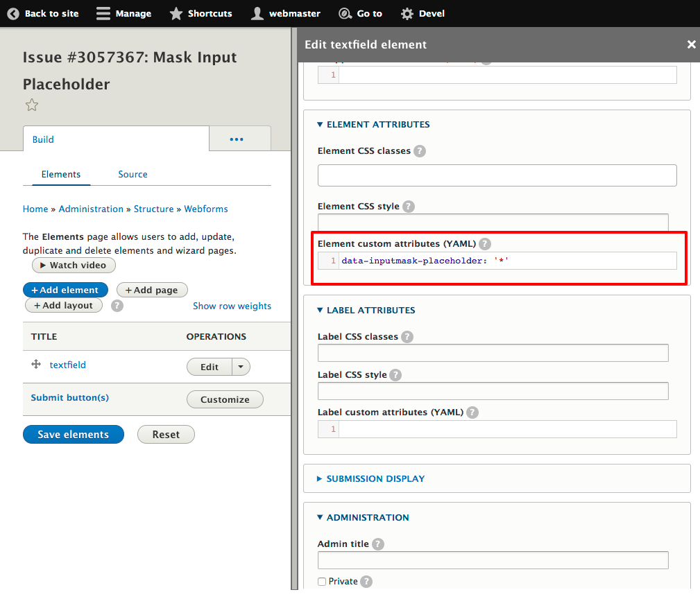
Task: Click help icon next to Element CSS style
Action: point(409,207)
